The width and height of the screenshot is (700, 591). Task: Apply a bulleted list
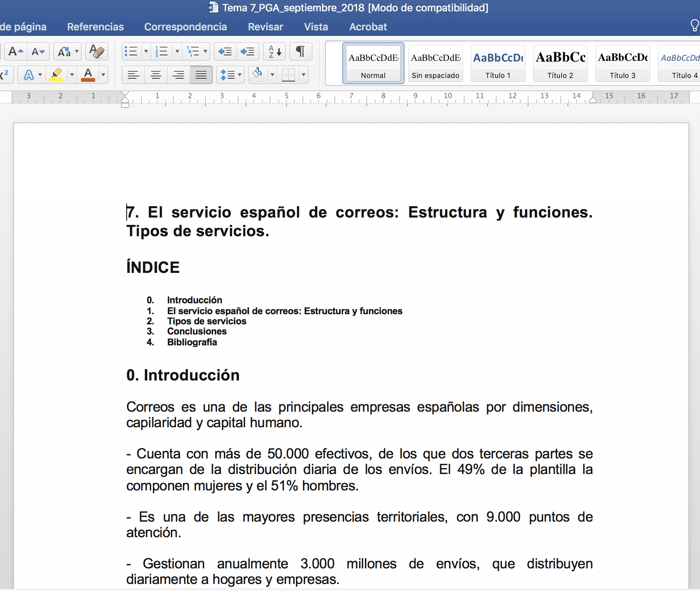(131, 51)
